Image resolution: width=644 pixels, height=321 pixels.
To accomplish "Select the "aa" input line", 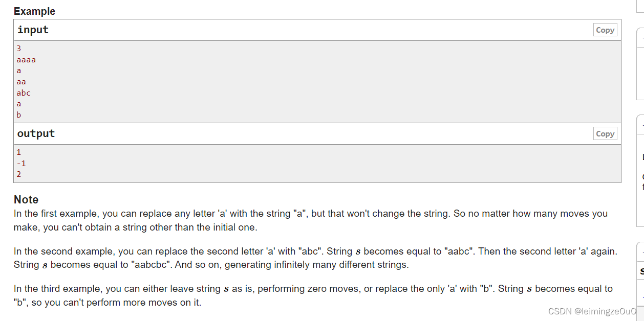I will [21, 82].
